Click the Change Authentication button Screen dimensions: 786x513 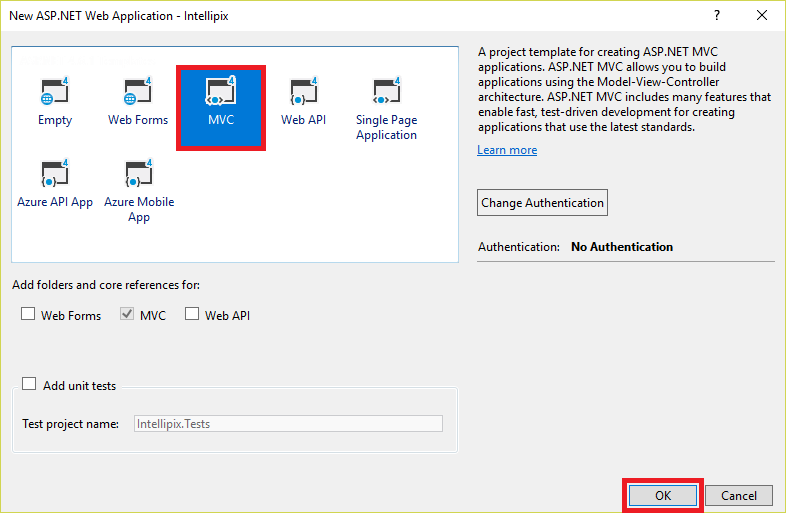pyautogui.click(x=542, y=203)
